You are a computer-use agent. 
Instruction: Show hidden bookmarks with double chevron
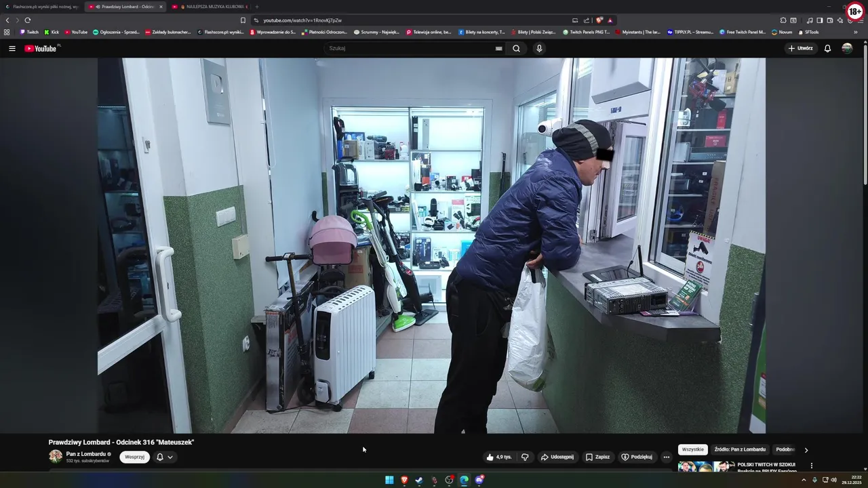tap(855, 32)
